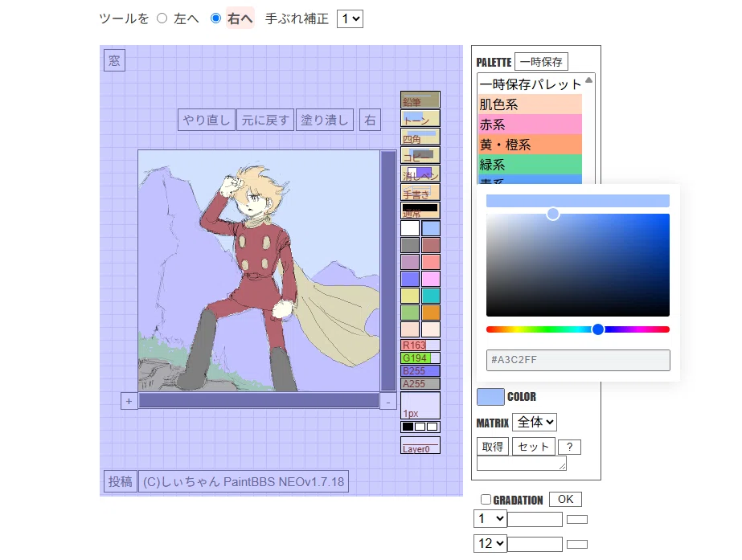Viewport: 742px width, 560px height.
Task: Click the text field beside the 1 dropdown
Action: tap(535, 519)
